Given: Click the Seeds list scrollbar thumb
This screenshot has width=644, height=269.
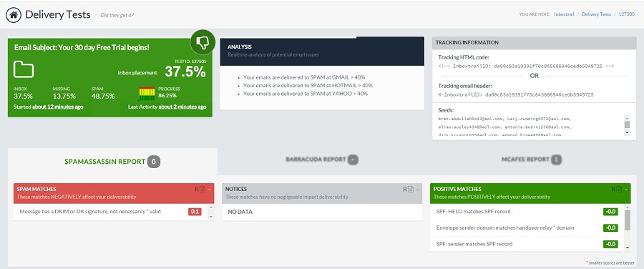Looking at the screenshot, I should (627, 124).
